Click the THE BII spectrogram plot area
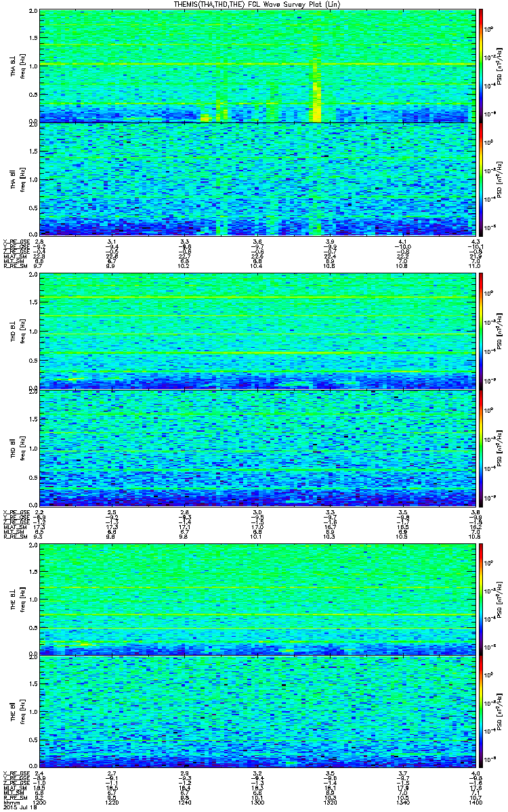This screenshot has height=812, width=508. (257, 713)
